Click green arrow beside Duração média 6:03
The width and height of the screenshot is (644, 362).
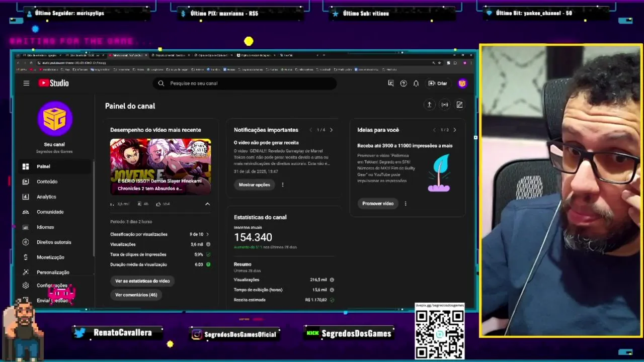pos(208,264)
